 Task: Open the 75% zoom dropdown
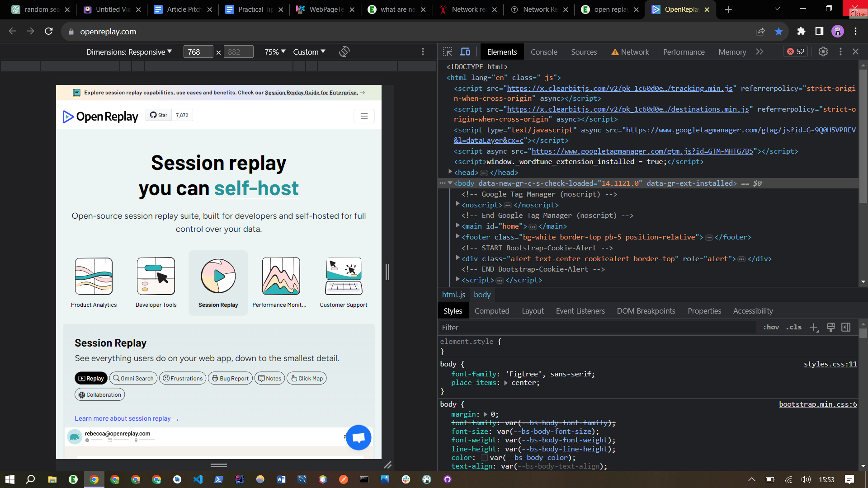coord(275,52)
